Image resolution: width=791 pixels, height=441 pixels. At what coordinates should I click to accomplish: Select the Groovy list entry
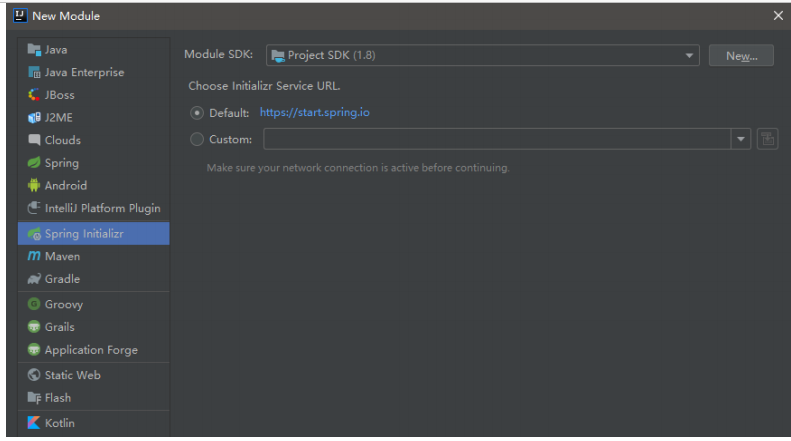[x=93, y=304]
